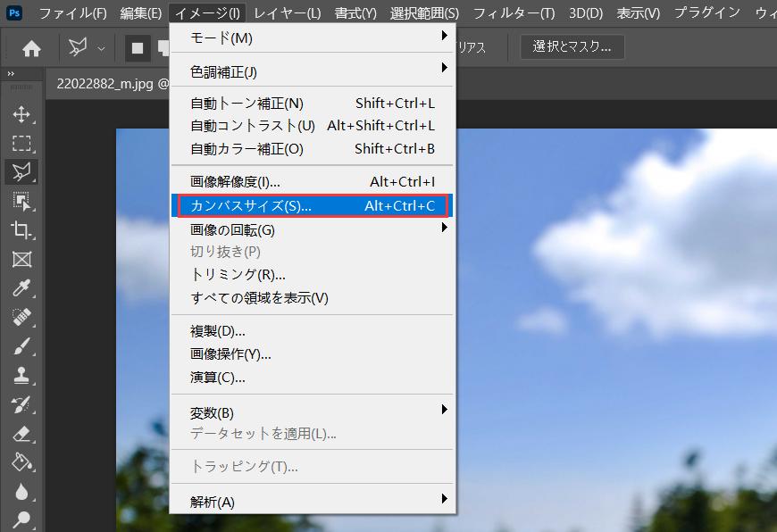Click the 選択とマスク... button

click(572, 47)
